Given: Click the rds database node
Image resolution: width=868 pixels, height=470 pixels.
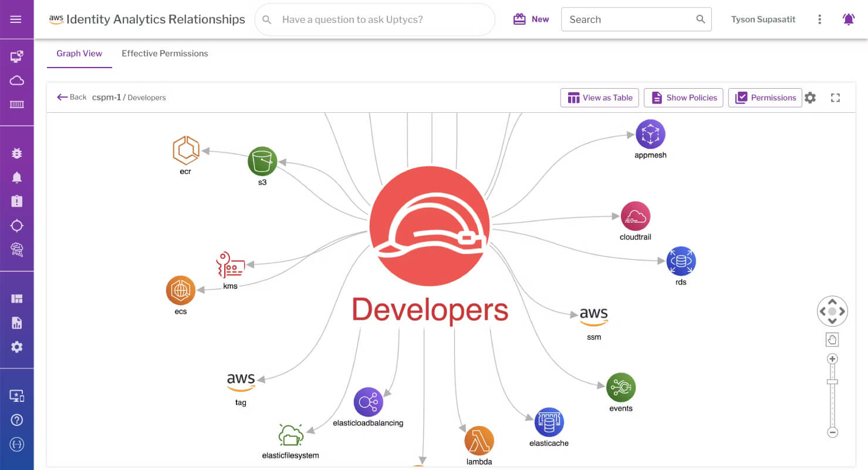Looking at the screenshot, I should [x=681, y=261].
